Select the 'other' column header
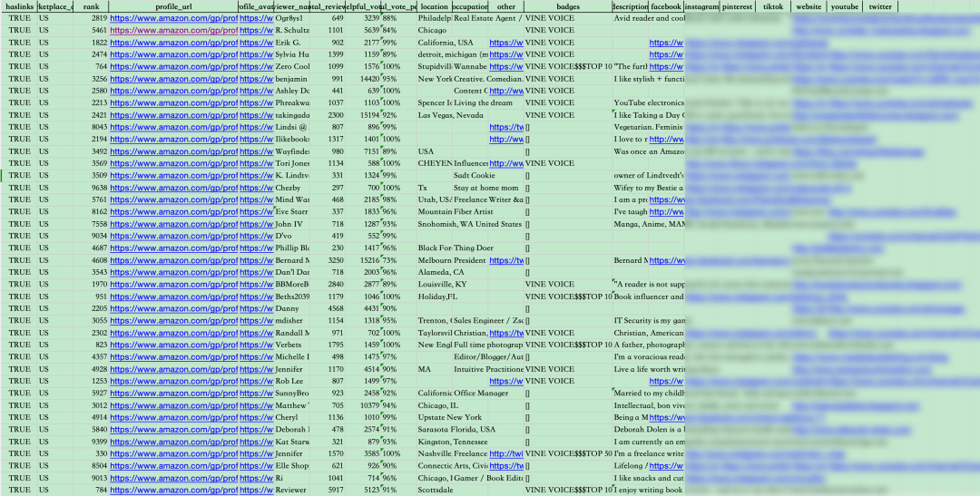Screen dimensions: 980x496 coord(505,6)
